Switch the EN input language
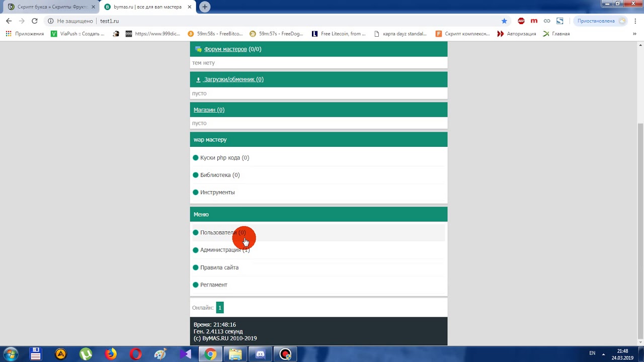 [592, 353]
